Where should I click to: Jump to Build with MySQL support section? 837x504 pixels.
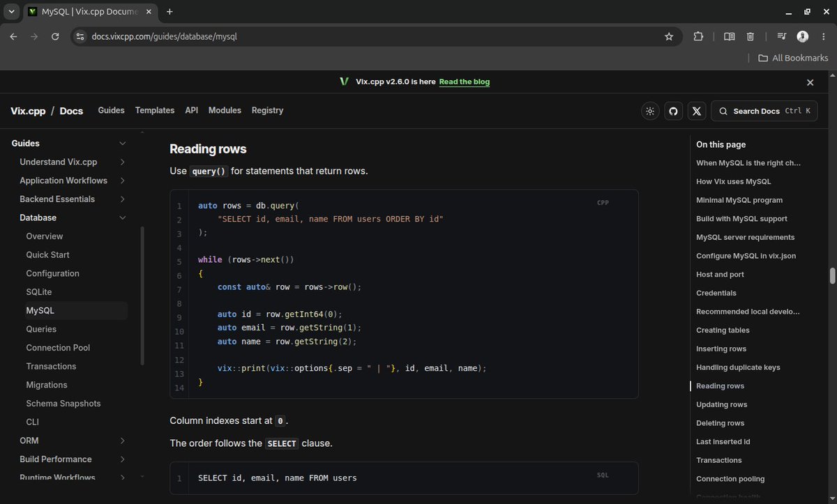click(741, 219)
